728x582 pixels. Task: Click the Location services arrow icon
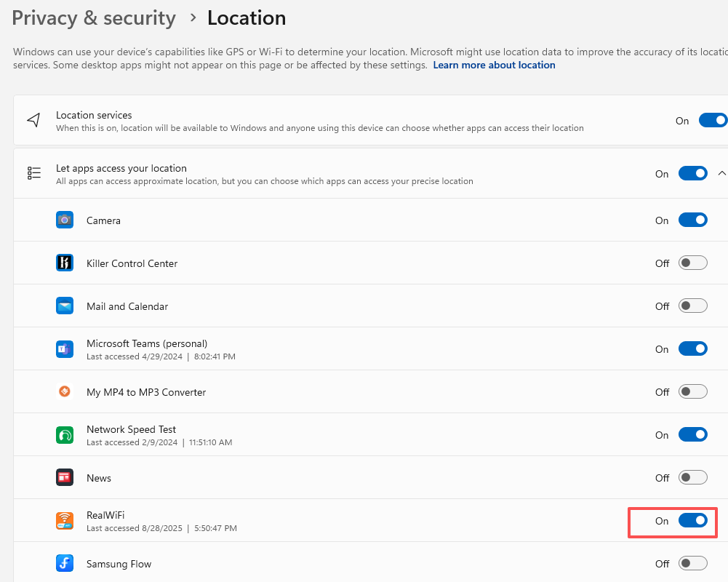coord(33,120)
